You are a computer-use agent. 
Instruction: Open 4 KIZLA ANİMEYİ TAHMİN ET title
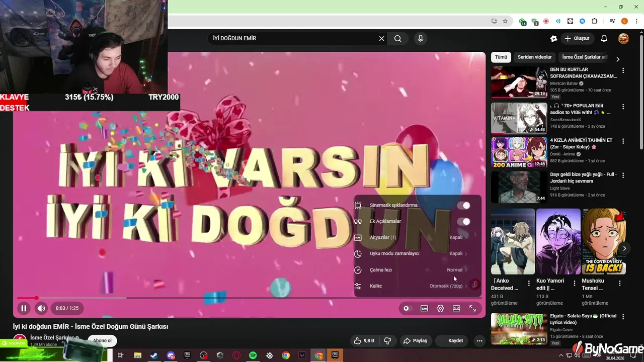tap(581, 144)
